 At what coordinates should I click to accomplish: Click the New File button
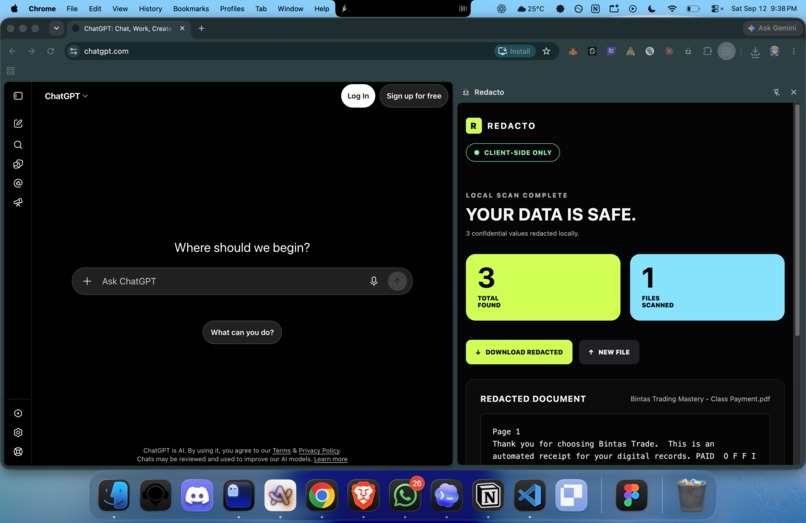click(x=609, y=352)
